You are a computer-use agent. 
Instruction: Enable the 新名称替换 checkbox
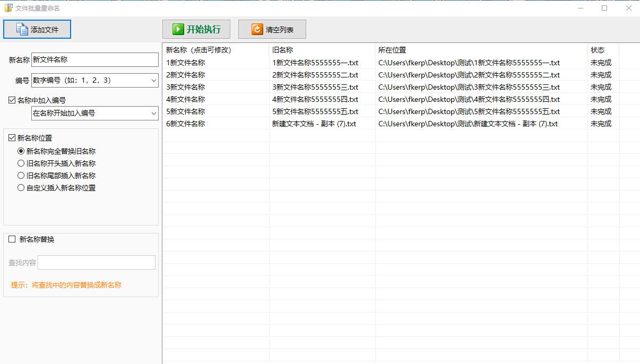point(12,239)
